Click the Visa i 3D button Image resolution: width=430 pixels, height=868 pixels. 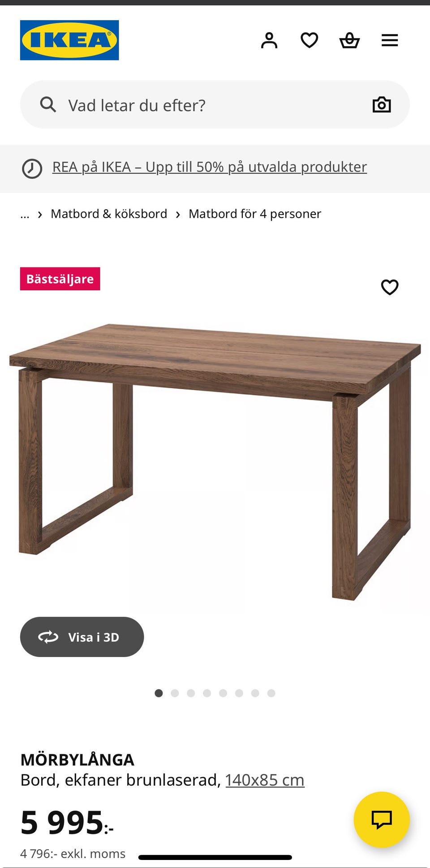click(x=82, y=637)
